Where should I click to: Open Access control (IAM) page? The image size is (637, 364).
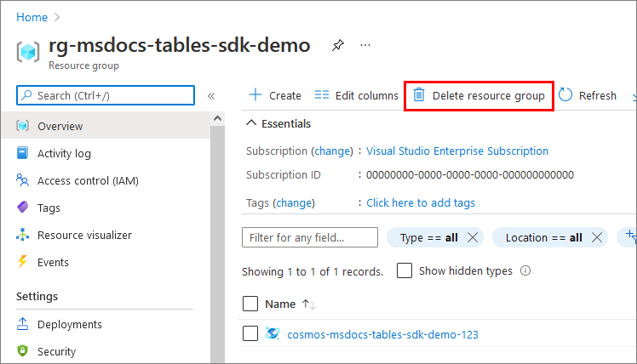(x=88, y=181)
